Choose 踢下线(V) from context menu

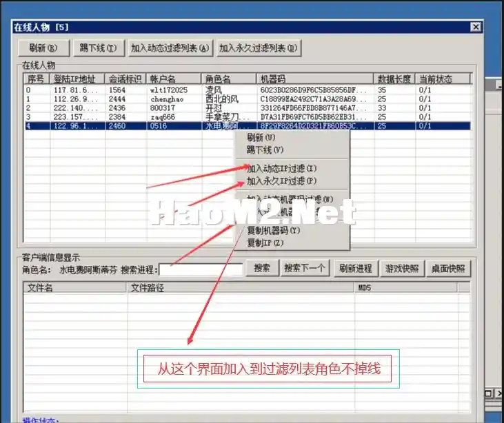coord(265,149)
